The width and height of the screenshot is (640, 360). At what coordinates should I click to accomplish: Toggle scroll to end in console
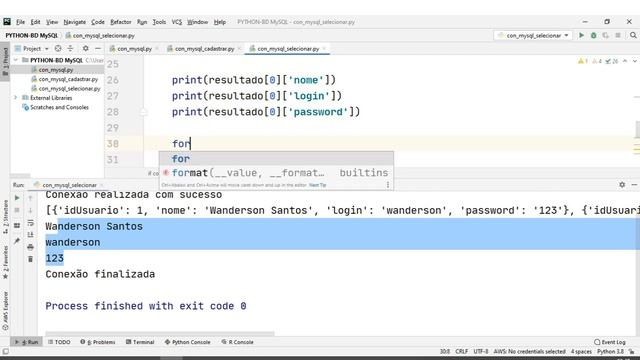30,235
